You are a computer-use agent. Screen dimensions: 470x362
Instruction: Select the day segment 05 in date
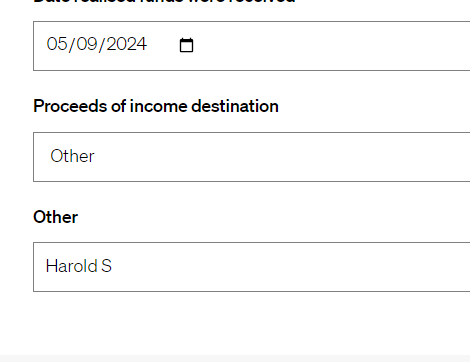(x=57, y=44)
